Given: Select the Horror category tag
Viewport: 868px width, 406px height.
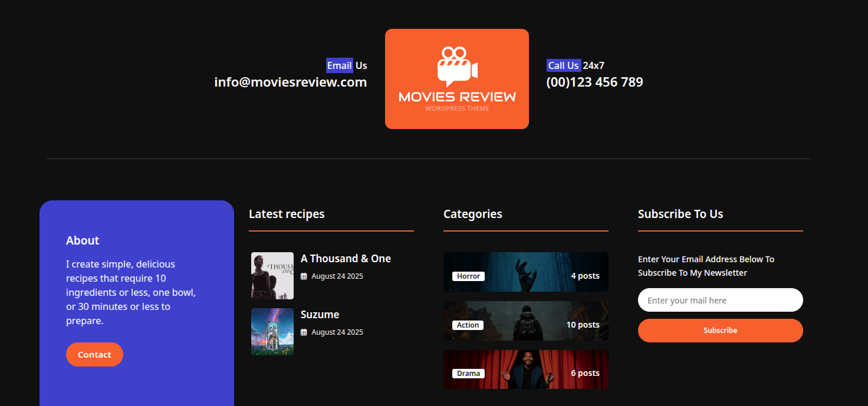Looking at the screenshot, I should pos(468,276).
